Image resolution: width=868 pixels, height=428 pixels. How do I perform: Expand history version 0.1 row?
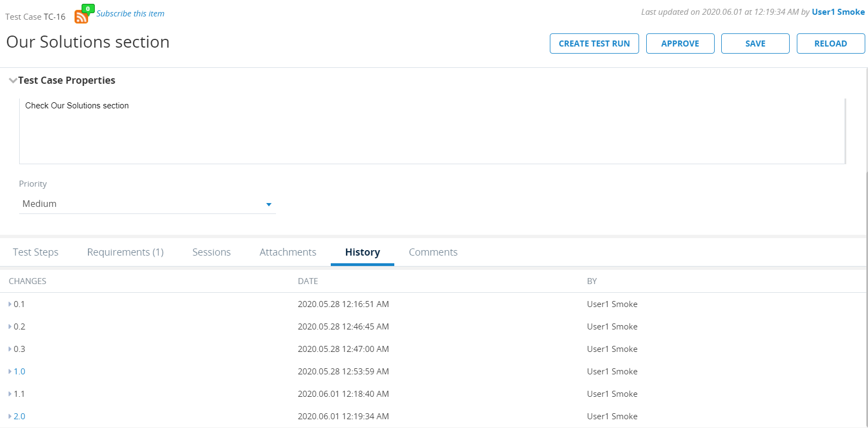tap(10, 304)
